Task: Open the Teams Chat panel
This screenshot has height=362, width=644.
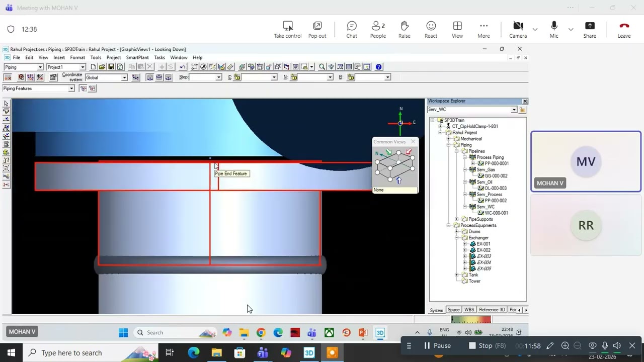Action: tap(352, 29)
